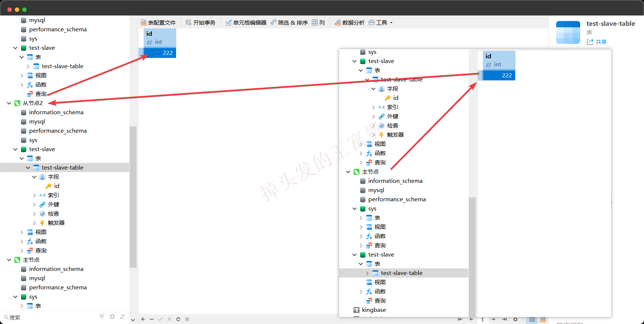Go to next page of records
The width and height of the screenshot is (644, 324).
pos(493,319)
